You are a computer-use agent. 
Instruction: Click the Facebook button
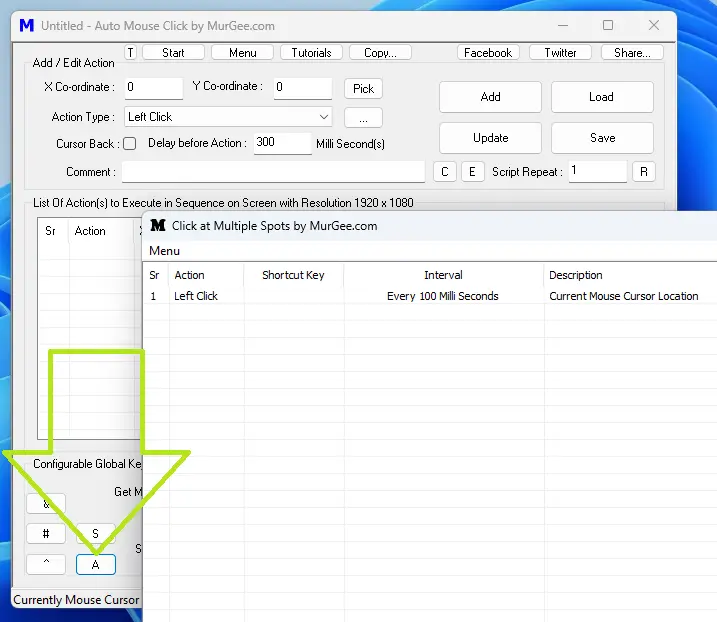[488, 53]
